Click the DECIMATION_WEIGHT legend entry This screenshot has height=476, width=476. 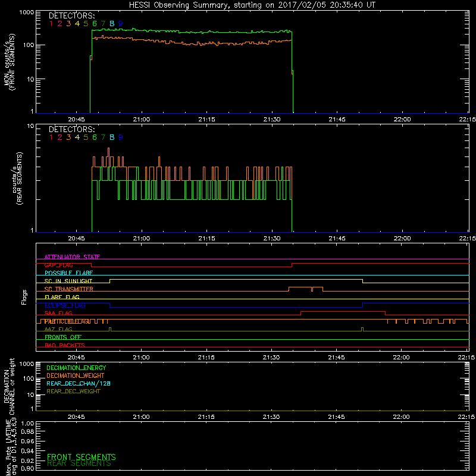pyautogui.click(x=76, y=376)
